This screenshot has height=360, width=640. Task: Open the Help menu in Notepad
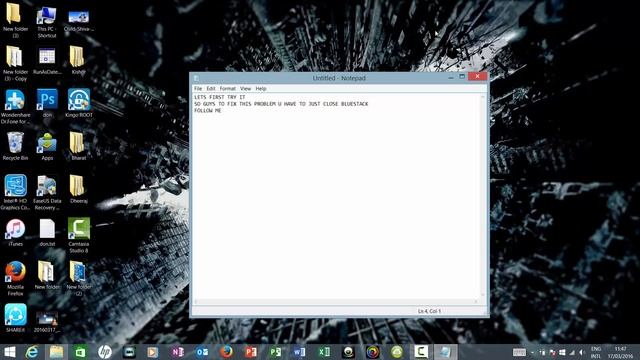(x=261, y=89)
